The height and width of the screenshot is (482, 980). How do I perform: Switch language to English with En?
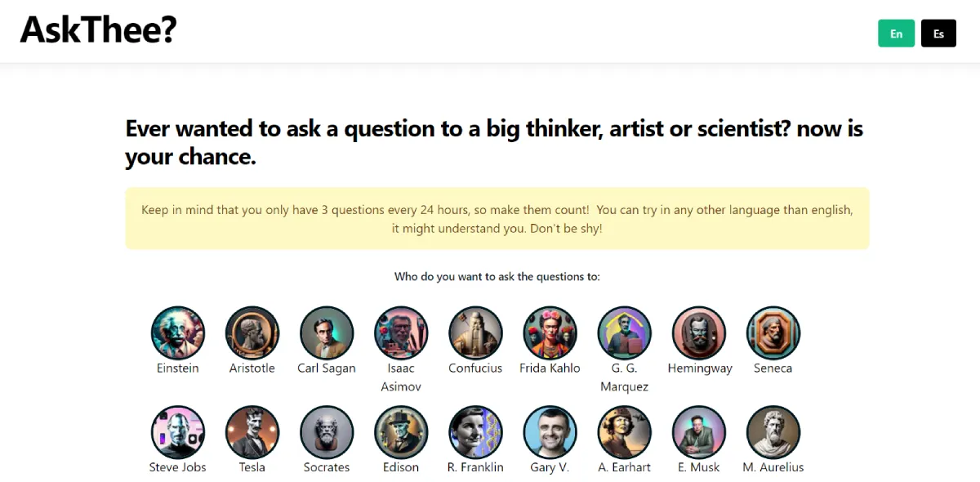tap(896, 33)
